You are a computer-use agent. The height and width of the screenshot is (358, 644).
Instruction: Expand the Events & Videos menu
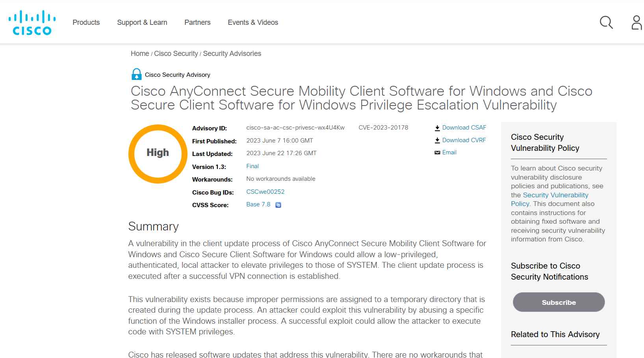coord(253,22)
